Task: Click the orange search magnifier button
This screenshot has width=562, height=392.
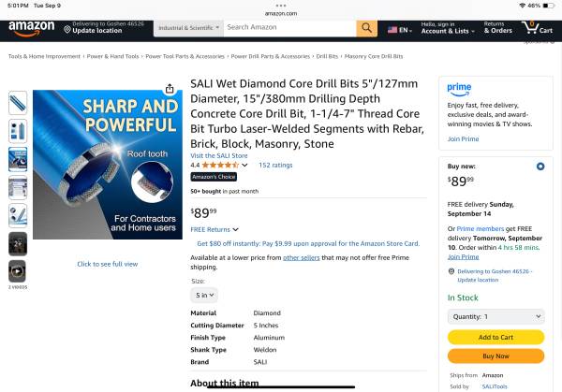Action: [x=366, y=28]
